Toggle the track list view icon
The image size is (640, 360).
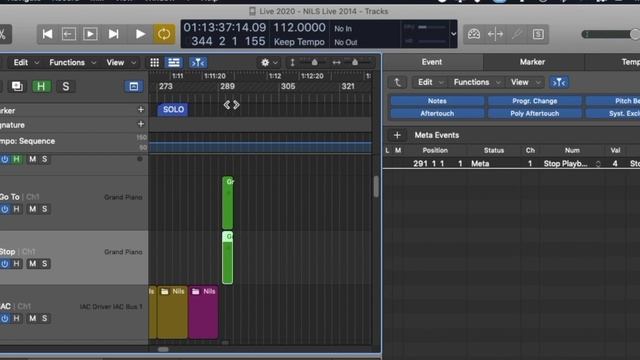(x=174, y=62)
